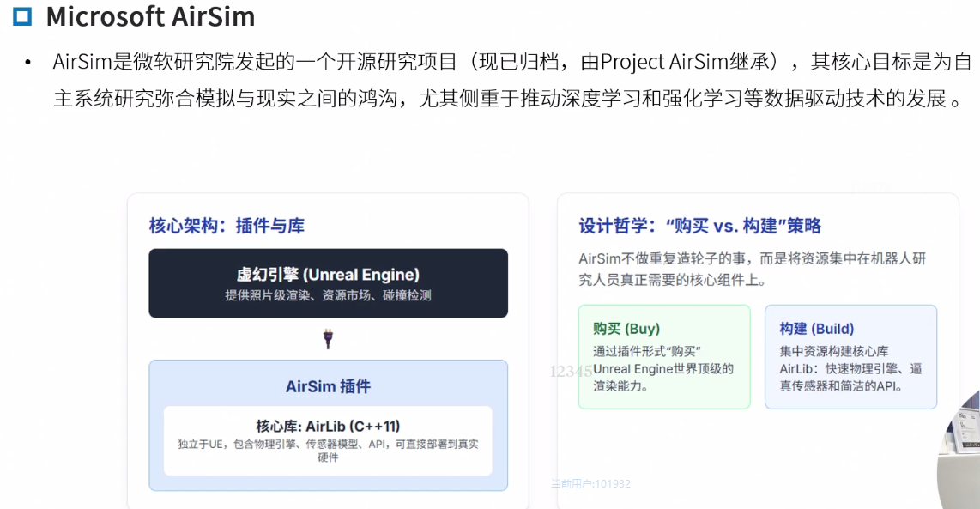Screen dimensions: 980x509
Task: Click the Build card's AirLib：快速物理引擎 text
Action: pyautogui.click(x=850, y=369)
